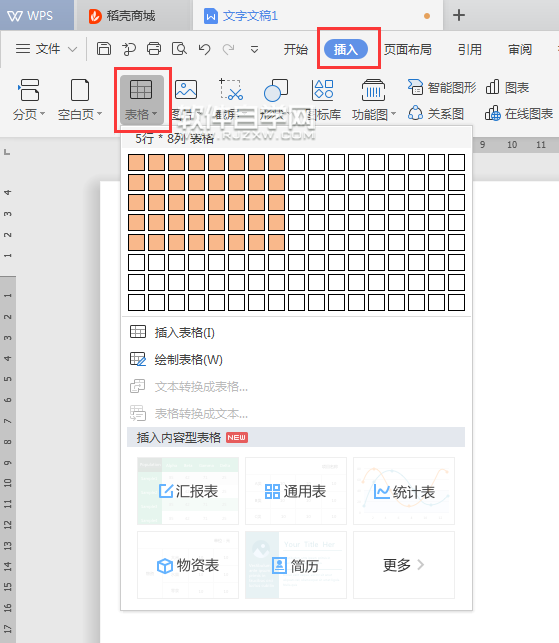Click the Print icon
Image resolution: width=559 pixels, height=643 pixels.
coord(154,49)
